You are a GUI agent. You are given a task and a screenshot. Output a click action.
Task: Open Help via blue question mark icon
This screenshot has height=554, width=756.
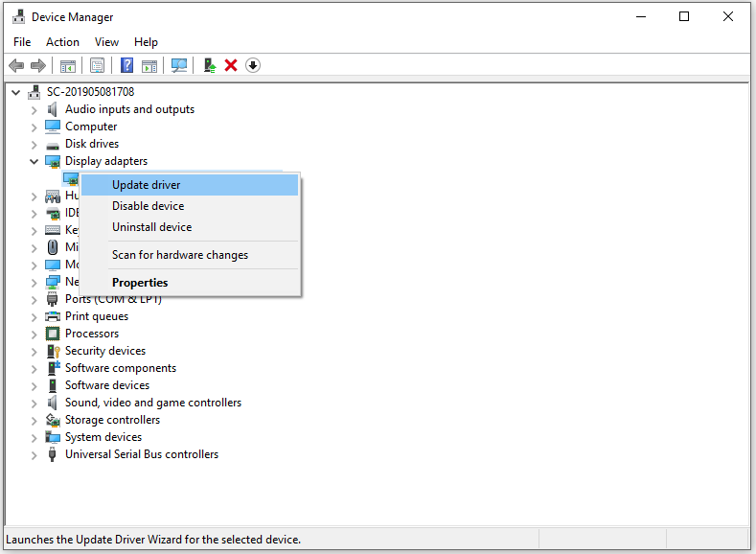pos(126,65)
